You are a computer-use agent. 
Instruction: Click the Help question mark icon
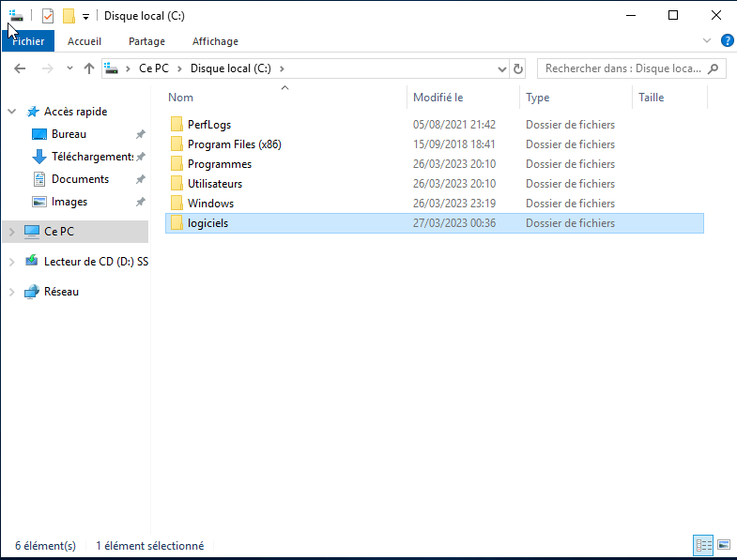pos(727,40)
